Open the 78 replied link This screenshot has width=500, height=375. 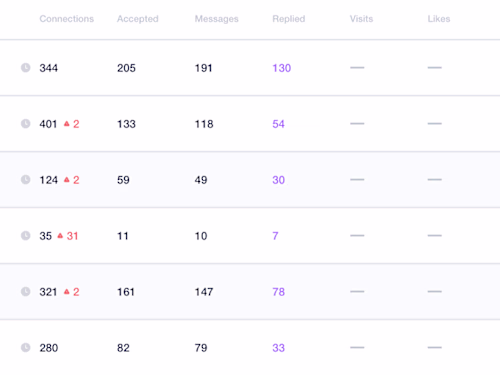(278, 292)
